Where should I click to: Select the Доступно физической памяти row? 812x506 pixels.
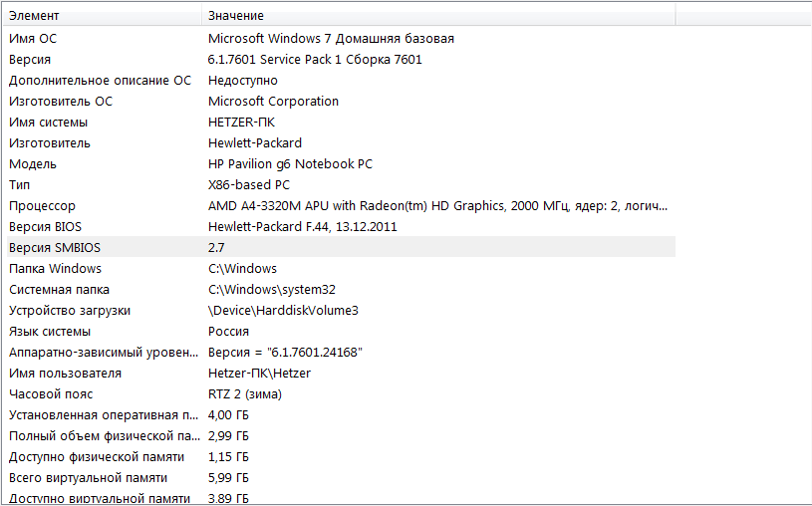coord(341,457)
